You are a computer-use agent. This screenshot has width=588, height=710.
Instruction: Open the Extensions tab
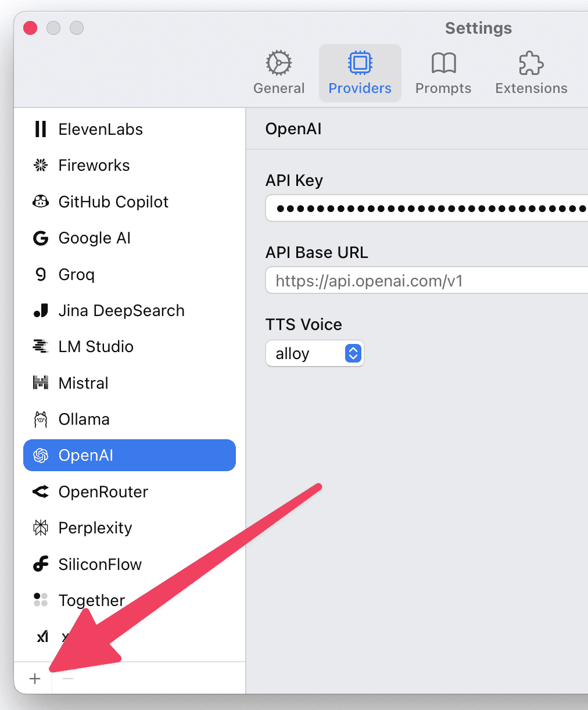[531, 73]
